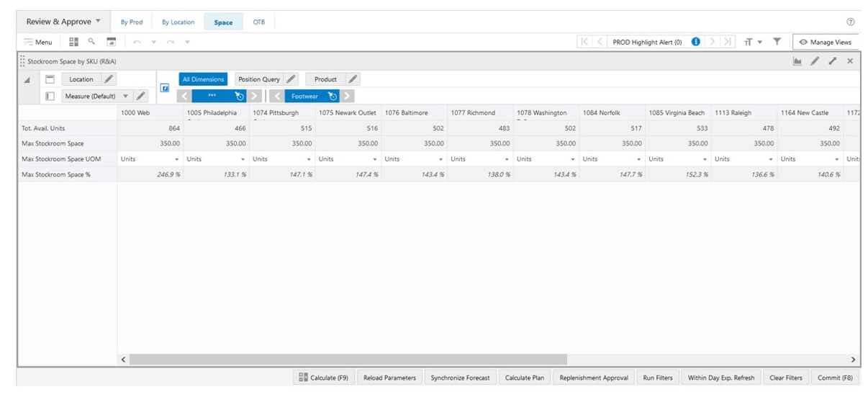The height and width of the screenshot is (397, 868).
Task: Select the Space tab
Action: click(223, 22)
